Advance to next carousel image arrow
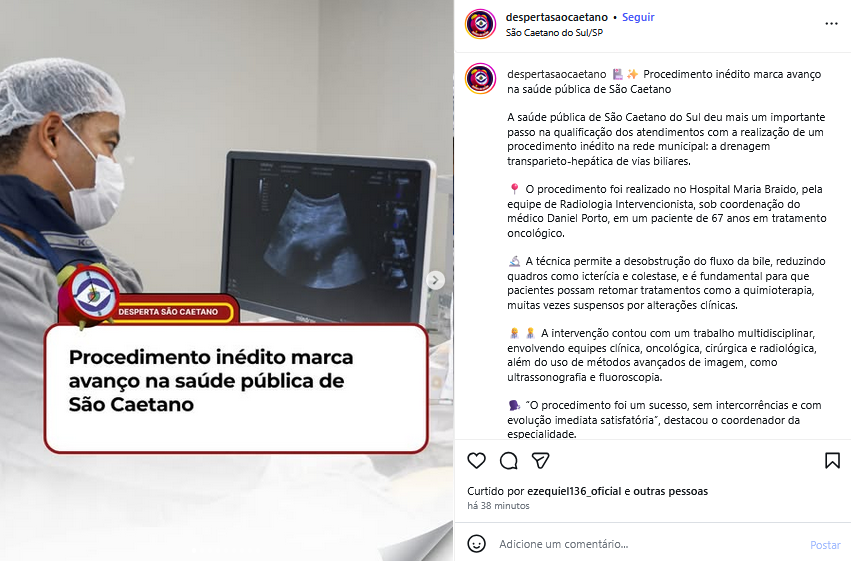 pyautogui.click(x=435, y=280)
